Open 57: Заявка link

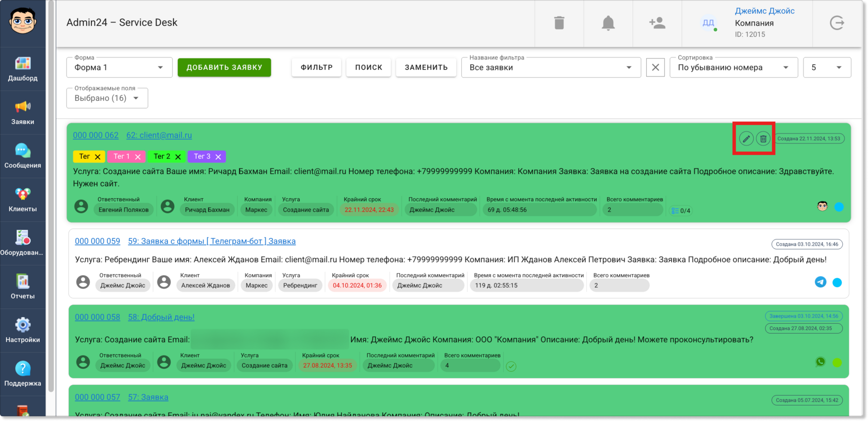coord(148,397)
